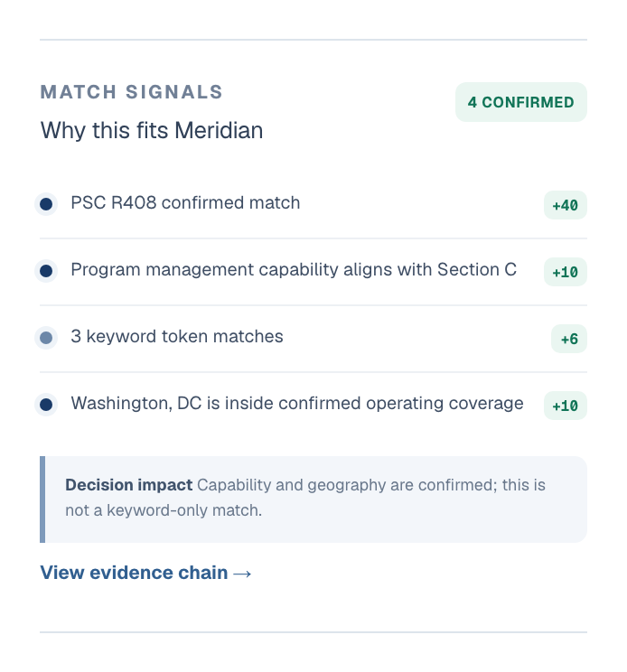Viewport: 627px width, 672px height.
Task: Select the PSC R408 confirmed match row
Action: click(x=313, y=204)
